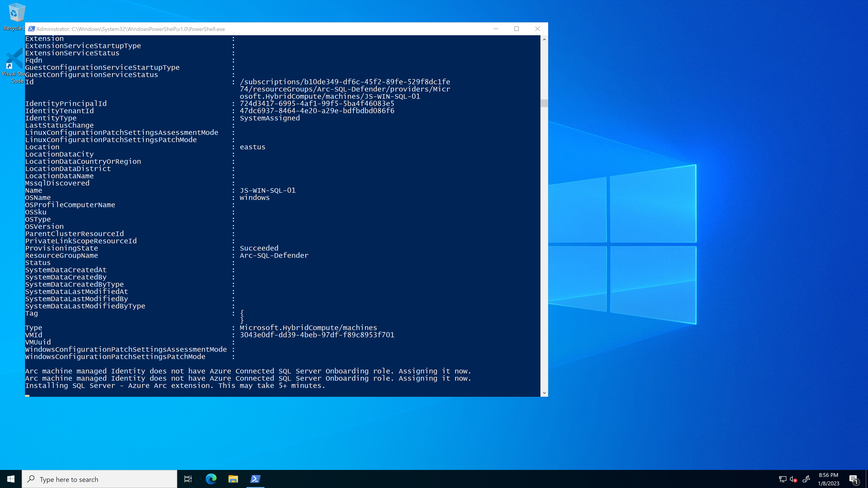The image size is (868, 488).
Task: Click the muted volume tray icon
Action: click(x=793, y=479)
